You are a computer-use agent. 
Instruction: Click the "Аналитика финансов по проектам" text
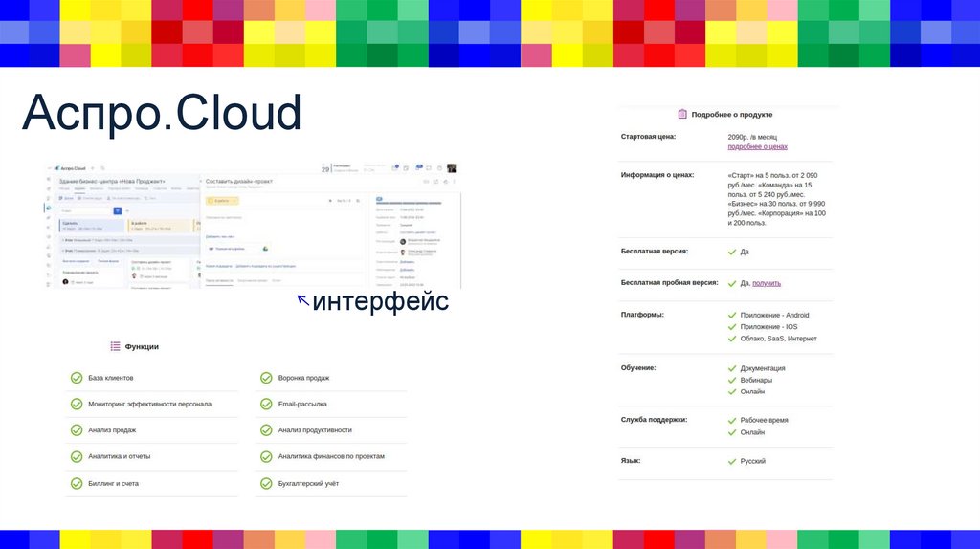[331, 456]
